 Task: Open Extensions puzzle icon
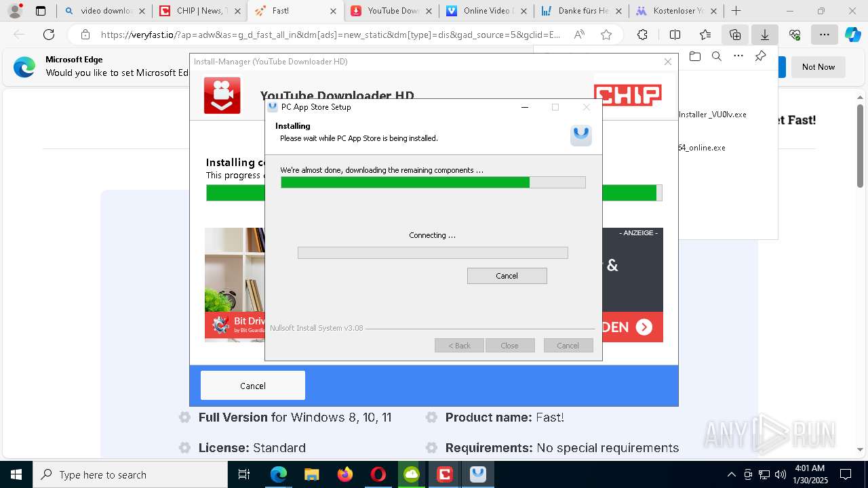click(642, 35)
